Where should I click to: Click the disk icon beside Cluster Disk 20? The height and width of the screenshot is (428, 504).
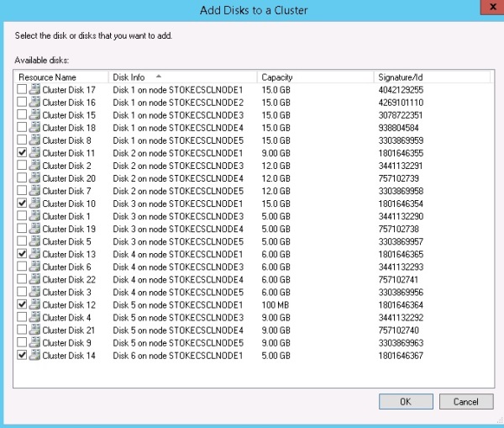pos(34,178)
